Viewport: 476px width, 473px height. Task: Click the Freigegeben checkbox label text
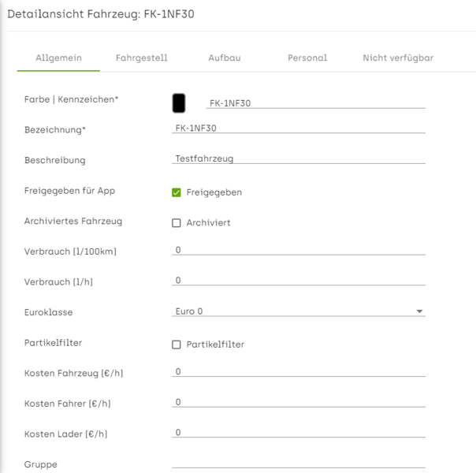[214, 192]
